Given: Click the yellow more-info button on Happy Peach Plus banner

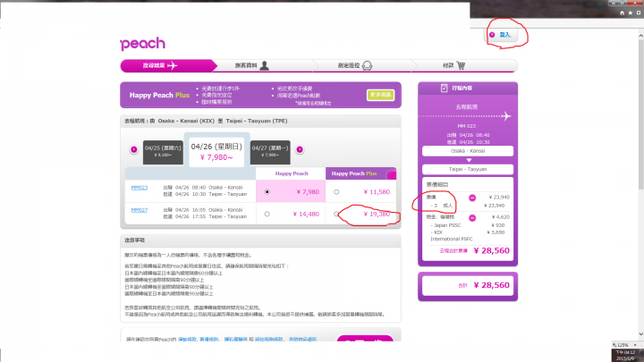Looking at the screenshot, I should click(x=380, y=95).
